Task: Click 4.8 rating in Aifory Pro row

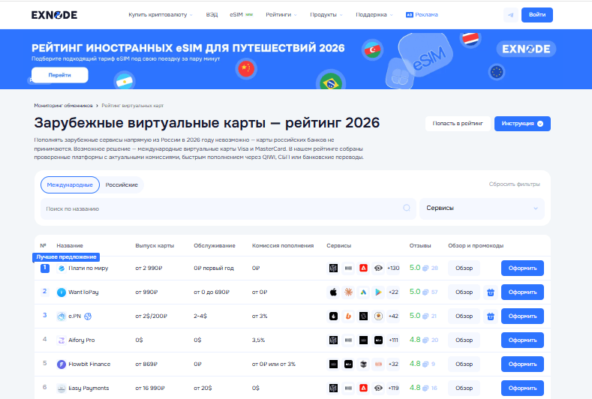Action: pos(415,340)
